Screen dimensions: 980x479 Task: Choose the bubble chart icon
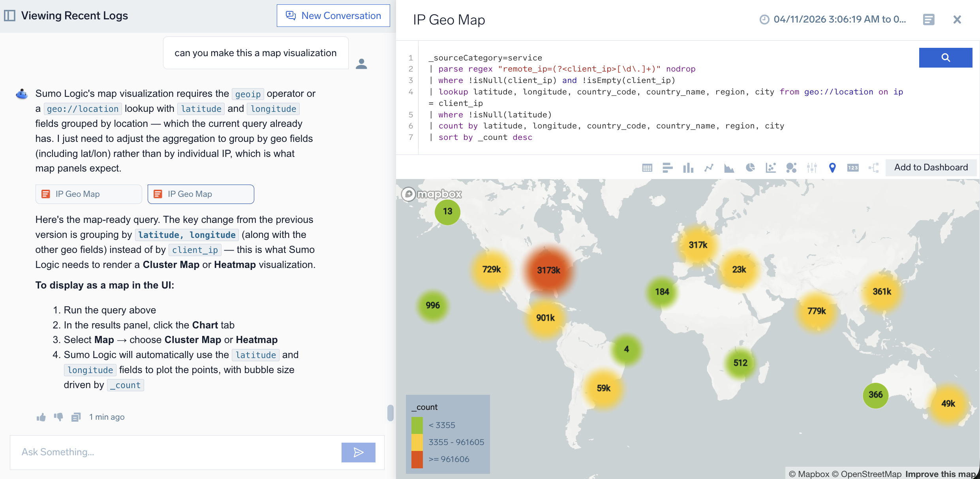click(791, 168)
